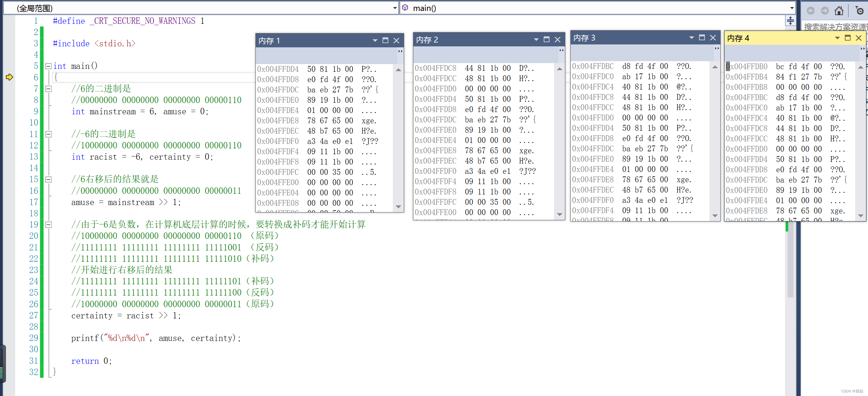Open the Memory 2 window options dropdown
The width and height of the screenshot is (868, 396).
pyautogui.click(x=536, y=40)
